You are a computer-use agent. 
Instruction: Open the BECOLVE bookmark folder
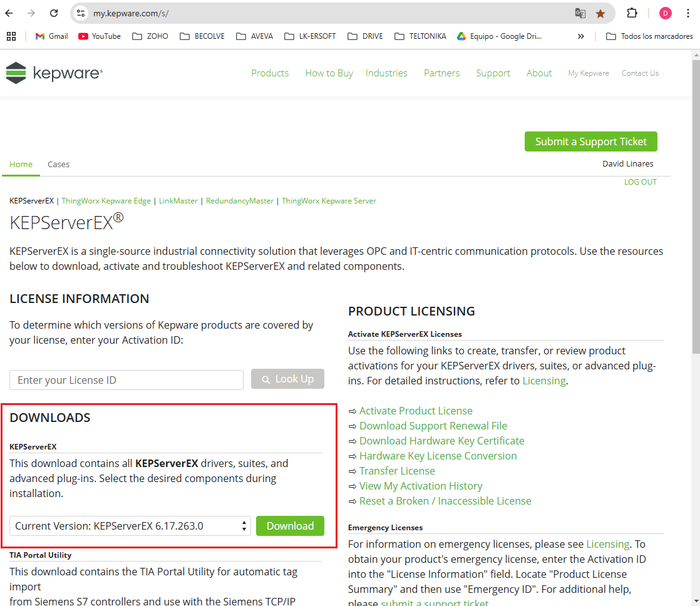tap(202, 36)
